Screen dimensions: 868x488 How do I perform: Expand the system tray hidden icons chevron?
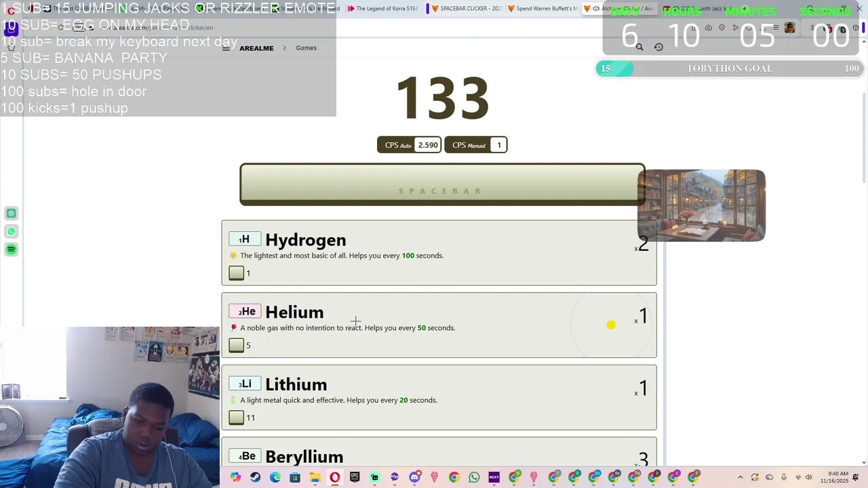[740, 477]
